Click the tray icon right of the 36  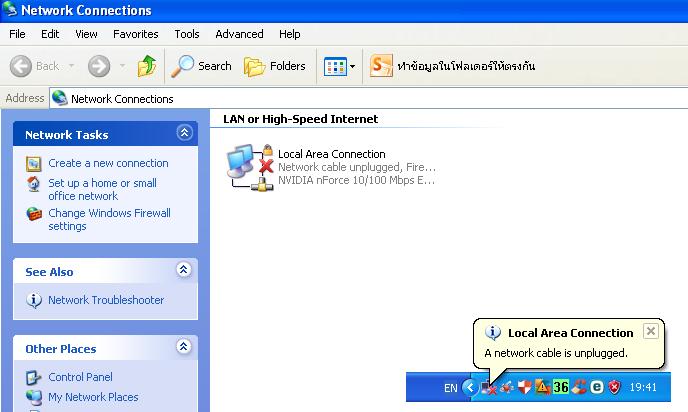coord(579,387)
